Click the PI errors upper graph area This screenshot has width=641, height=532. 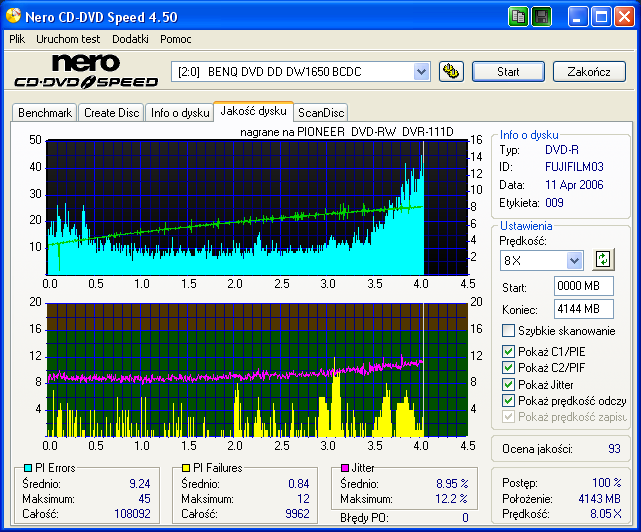coord(257,207)
